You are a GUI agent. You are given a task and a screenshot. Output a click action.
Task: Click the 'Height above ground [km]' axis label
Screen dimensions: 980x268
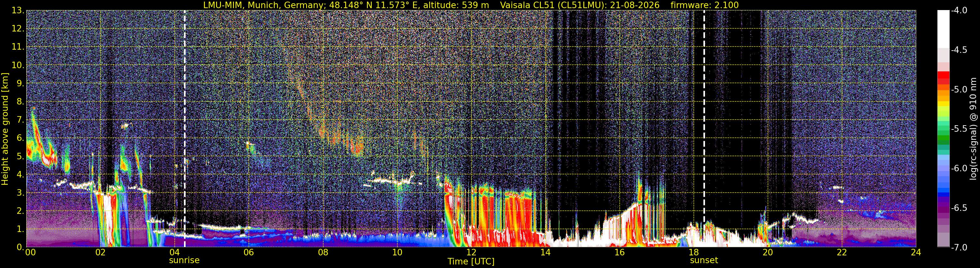tap(5, 129)
